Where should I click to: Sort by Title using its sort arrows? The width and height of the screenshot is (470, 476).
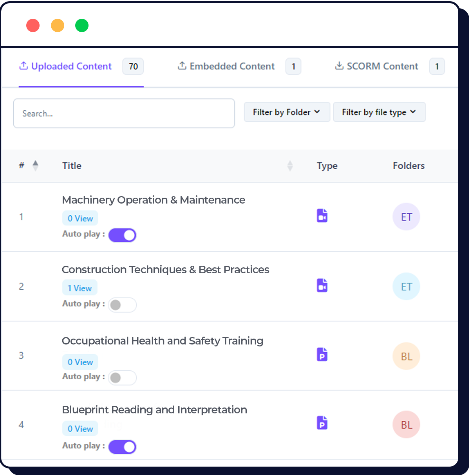point(290,166)
